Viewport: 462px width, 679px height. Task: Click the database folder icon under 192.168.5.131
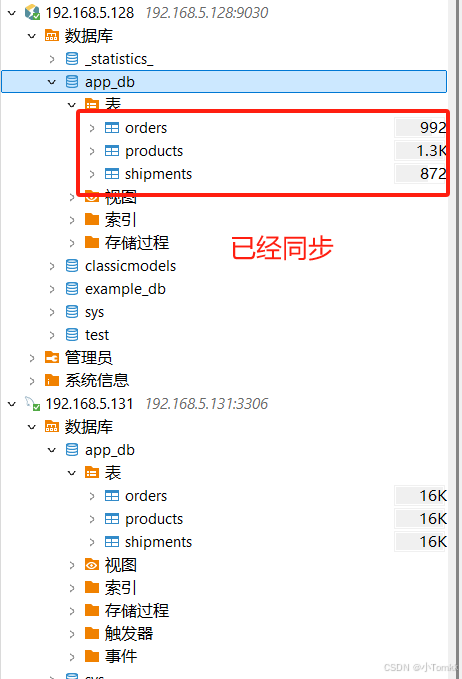point(52,427)
